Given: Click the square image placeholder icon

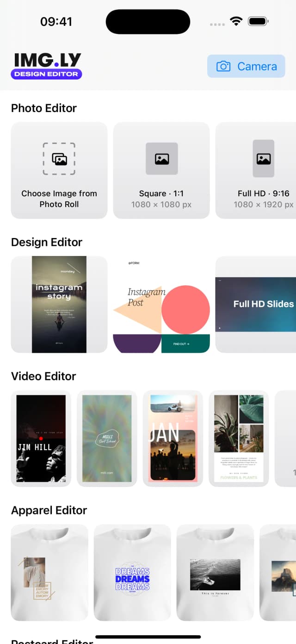Looking at the screenshot, I should 162,159.
